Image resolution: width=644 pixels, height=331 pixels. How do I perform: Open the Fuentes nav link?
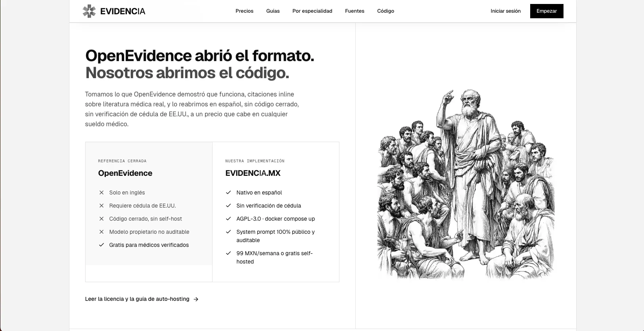point(355,11)
